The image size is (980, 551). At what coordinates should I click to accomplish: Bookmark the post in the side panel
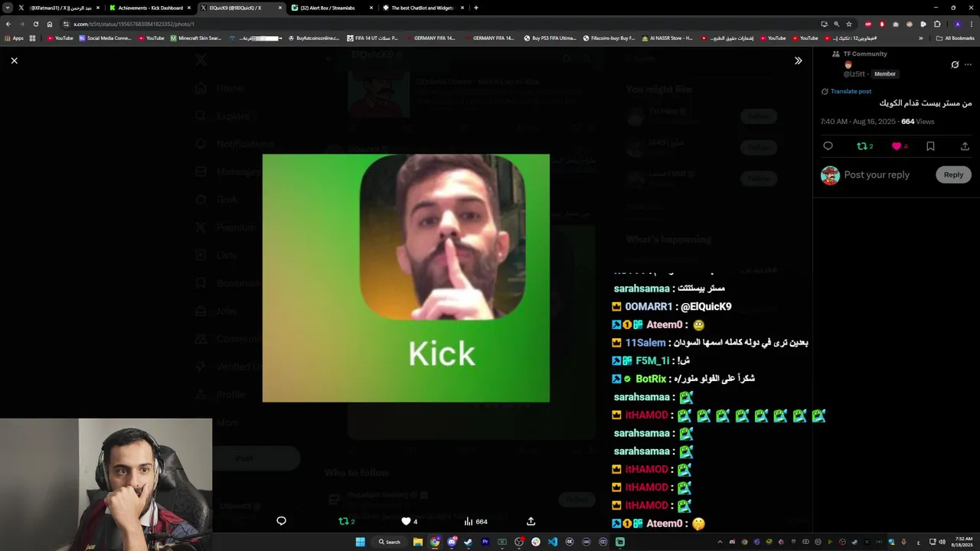coord(930,146)
